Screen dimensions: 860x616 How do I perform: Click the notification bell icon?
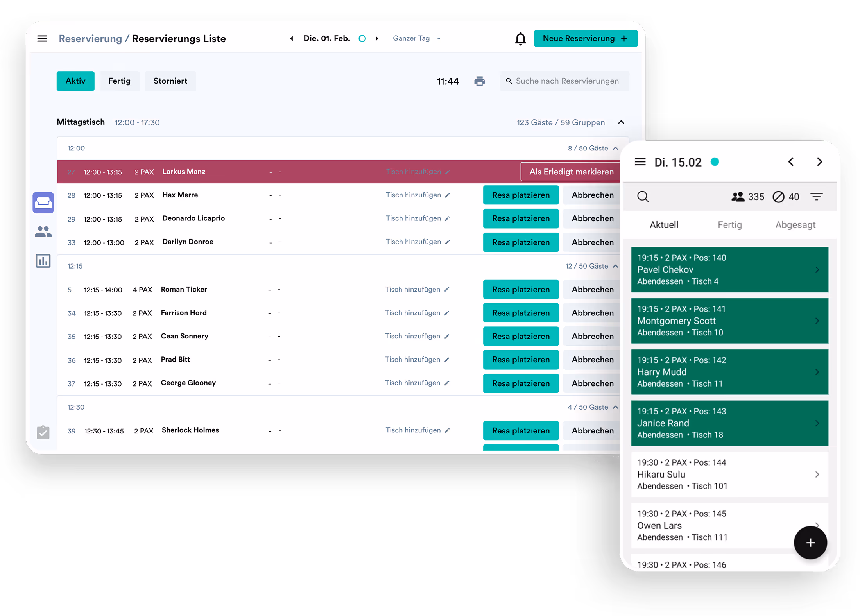520,39
